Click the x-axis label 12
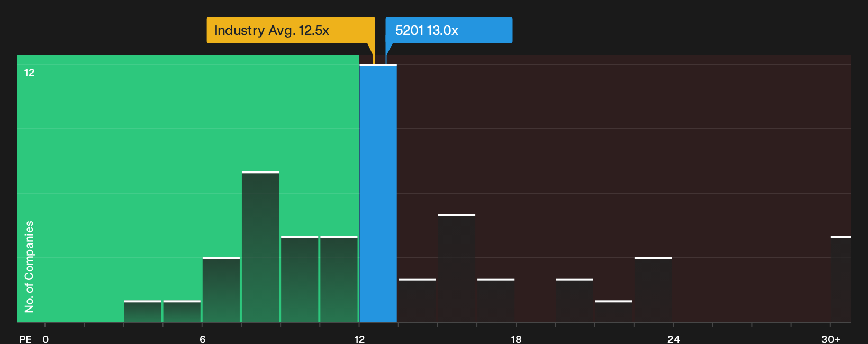The image size is (868, 344). coord(359,339)
